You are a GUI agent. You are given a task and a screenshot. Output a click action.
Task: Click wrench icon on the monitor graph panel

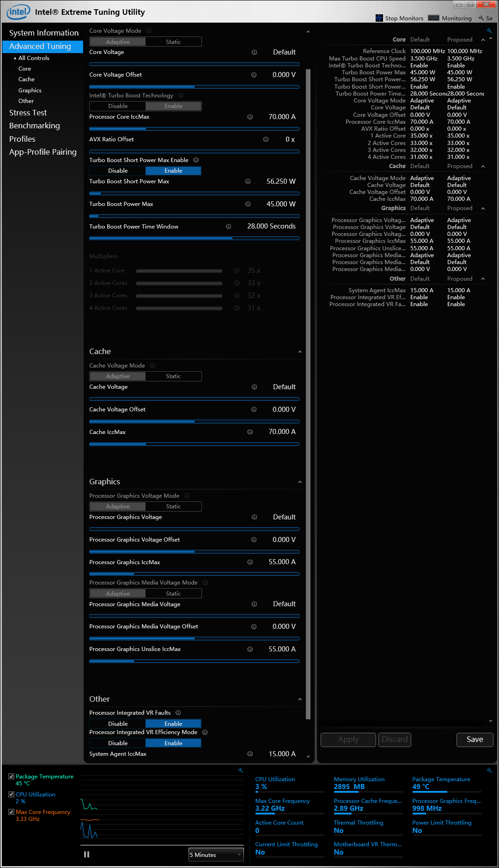[240, 770]
